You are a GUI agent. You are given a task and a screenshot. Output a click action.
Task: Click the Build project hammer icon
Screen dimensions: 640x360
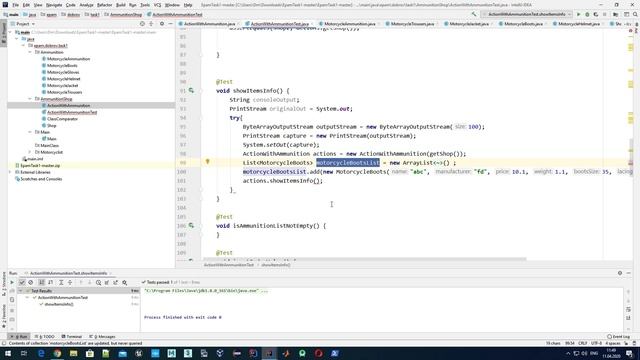pos(474,14)
